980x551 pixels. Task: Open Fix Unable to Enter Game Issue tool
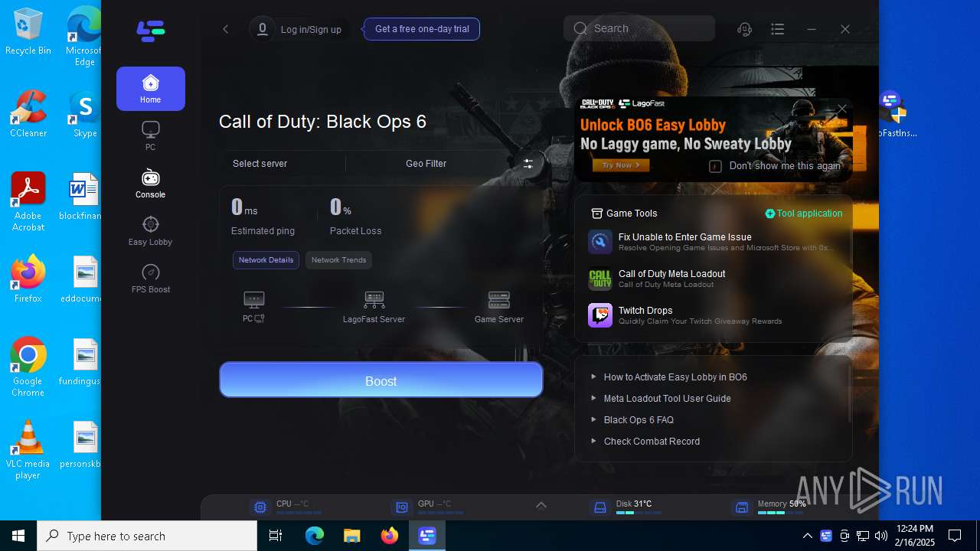pos(712,242)
